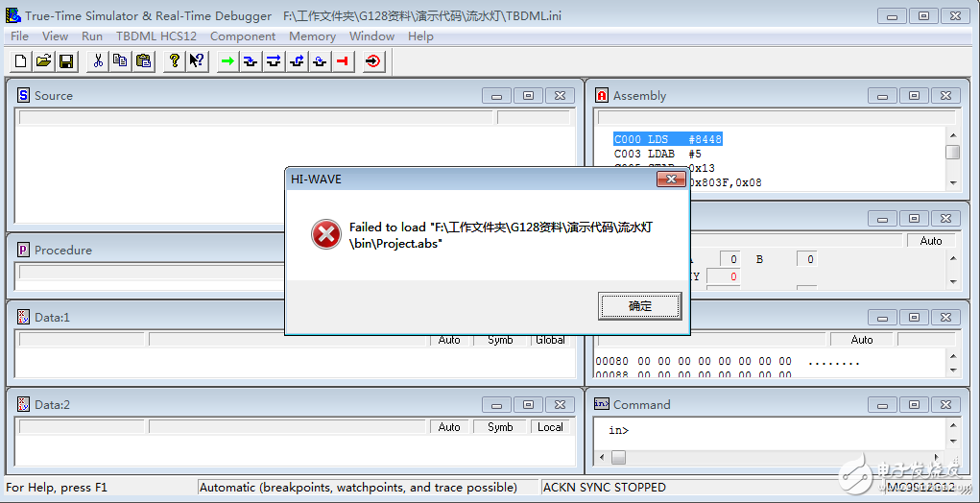Image resolution: width=980 pixels, height=503 pixels.
Task: Click Command window scroll left arrow
Action: (602, 457)
